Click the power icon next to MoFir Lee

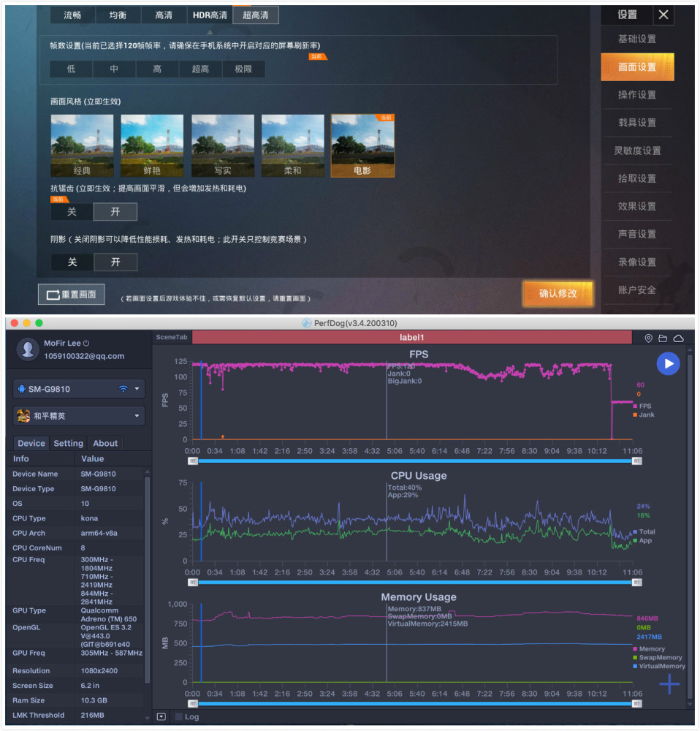[x=86, y=343]
